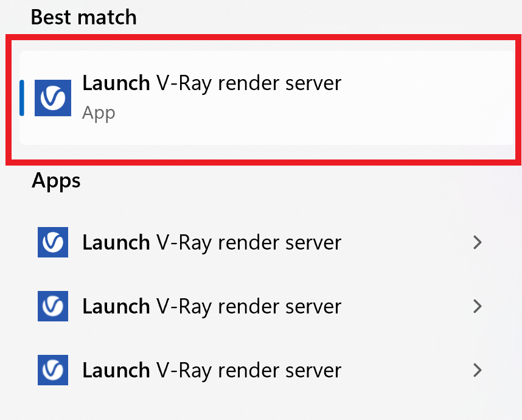Click the Best match section heading

pyautogui.click(x=83, y=17)
